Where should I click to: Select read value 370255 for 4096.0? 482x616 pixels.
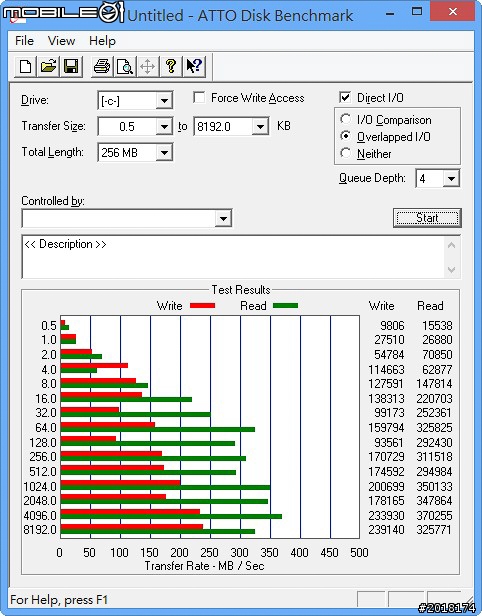[x=434, y=515]
